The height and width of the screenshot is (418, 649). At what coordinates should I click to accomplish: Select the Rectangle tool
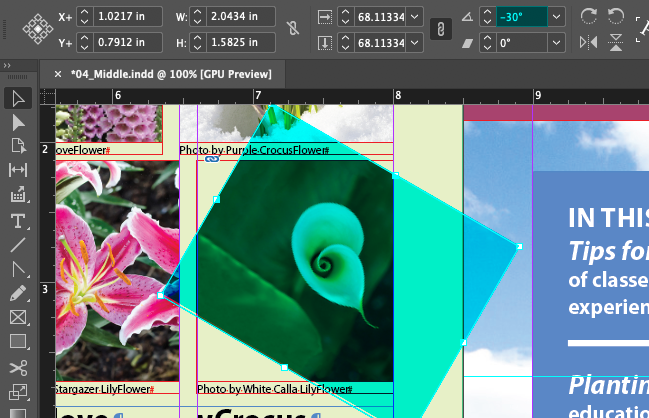tap(18, 342)
